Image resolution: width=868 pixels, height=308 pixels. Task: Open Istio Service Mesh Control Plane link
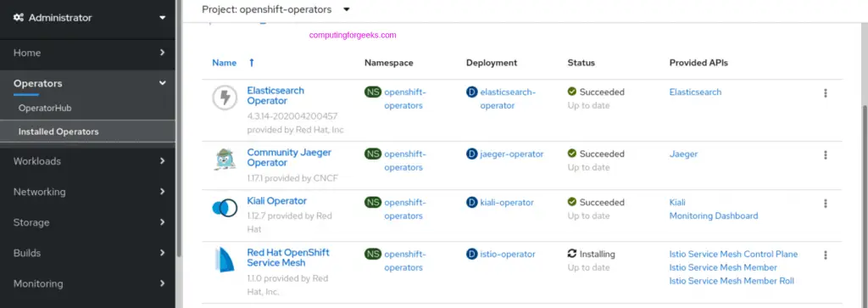pyautogui.click(x=733, y=254)
